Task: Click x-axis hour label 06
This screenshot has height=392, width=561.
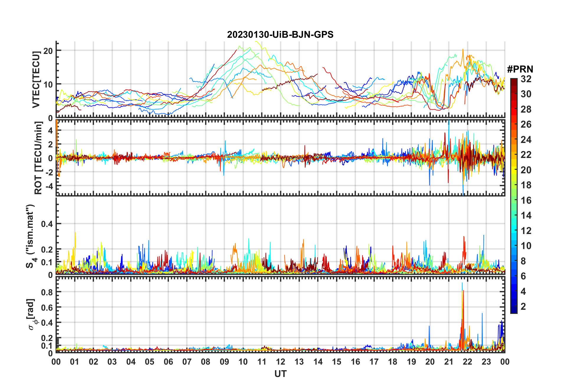Action: [168, 362]
